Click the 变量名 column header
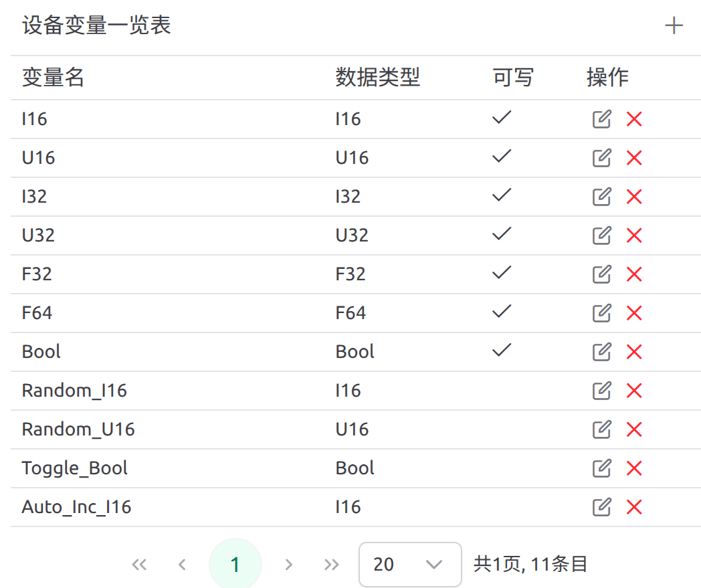The height and width of the screenshot is (588, 701). pyautogui.click(x=53, y=78)
